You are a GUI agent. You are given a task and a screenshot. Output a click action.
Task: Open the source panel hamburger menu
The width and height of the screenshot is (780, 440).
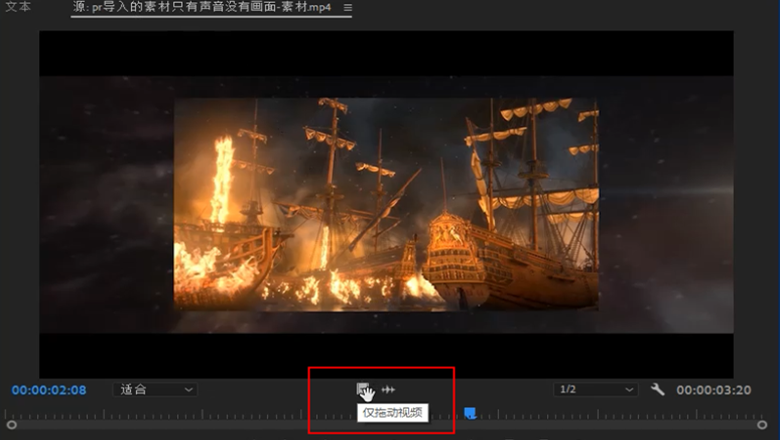click(x=348, y=8)
